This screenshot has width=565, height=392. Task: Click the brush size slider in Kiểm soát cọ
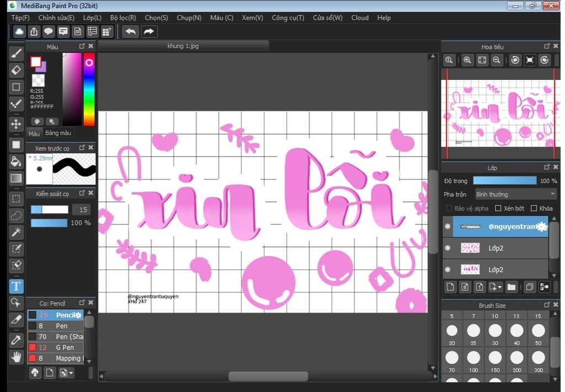point(49,210)
